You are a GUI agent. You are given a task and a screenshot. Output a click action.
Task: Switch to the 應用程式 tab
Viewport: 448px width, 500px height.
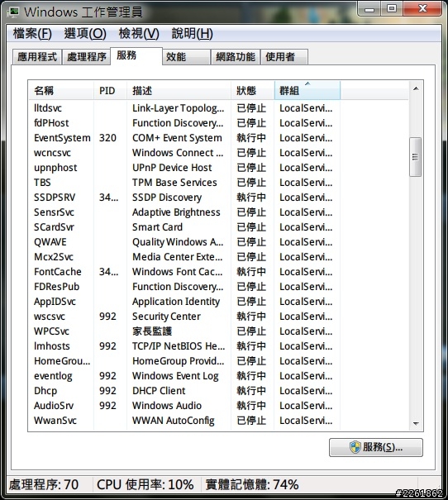click(37, 57)
